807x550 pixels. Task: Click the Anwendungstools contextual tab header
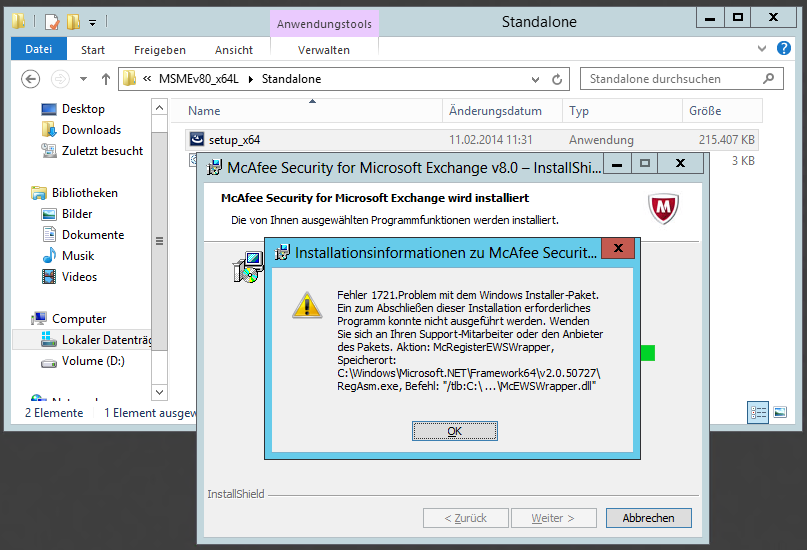tap(324, 24)
